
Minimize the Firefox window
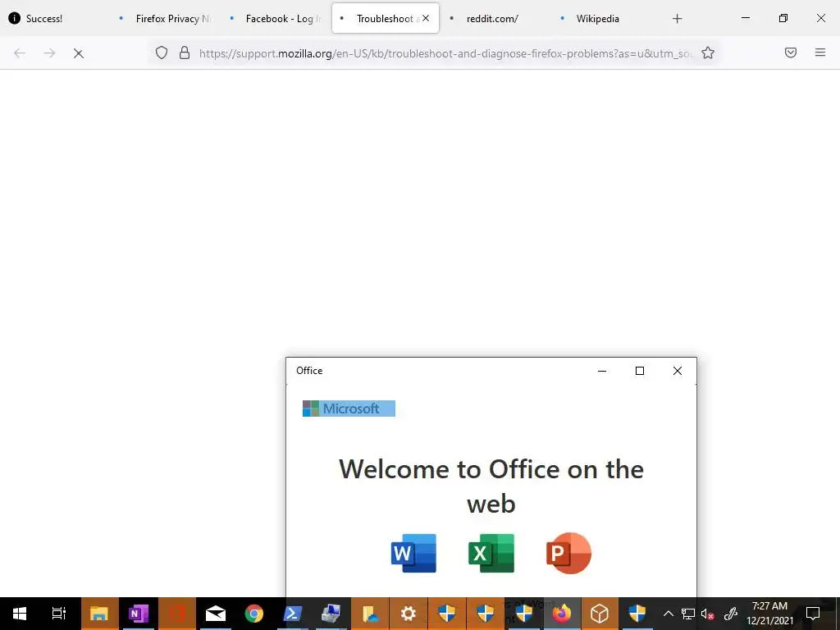[x=745, y=18]
